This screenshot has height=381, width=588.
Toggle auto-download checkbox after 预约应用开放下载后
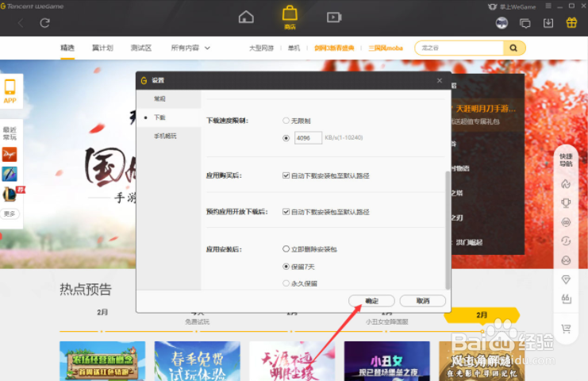[286, 212]
